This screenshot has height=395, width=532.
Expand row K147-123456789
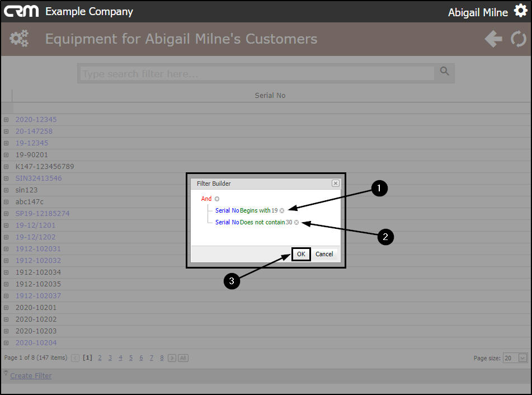click(6, 167)
